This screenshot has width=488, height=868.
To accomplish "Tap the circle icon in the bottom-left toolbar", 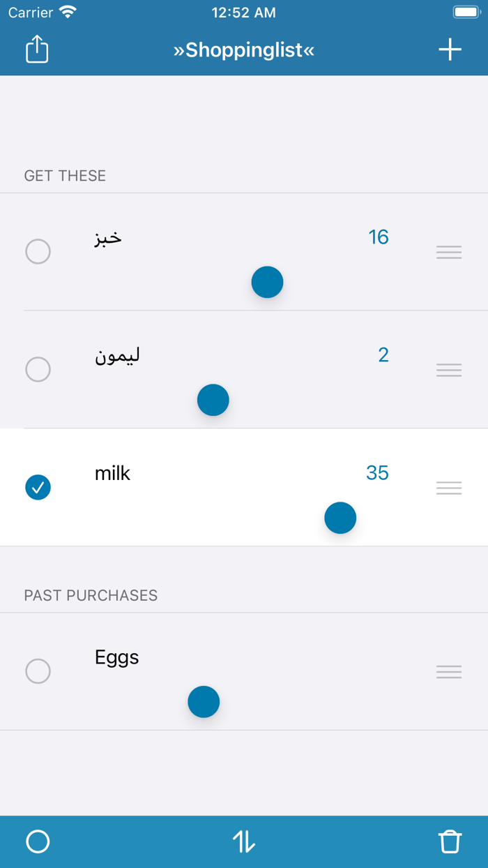I will coord(38,842).
